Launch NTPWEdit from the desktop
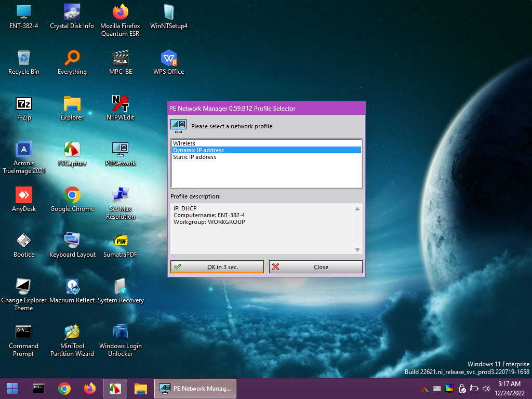This screenshot has width=532, height=399. pos(120,108)
